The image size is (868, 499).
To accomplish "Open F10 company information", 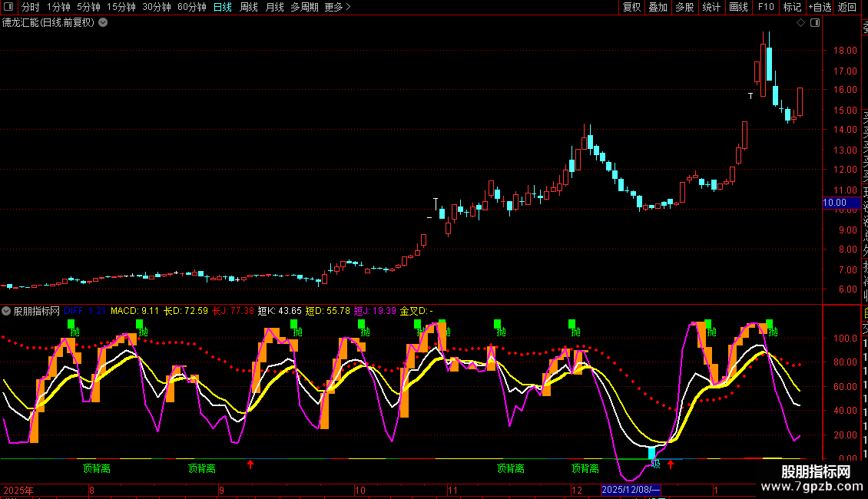I will (766, 7).
